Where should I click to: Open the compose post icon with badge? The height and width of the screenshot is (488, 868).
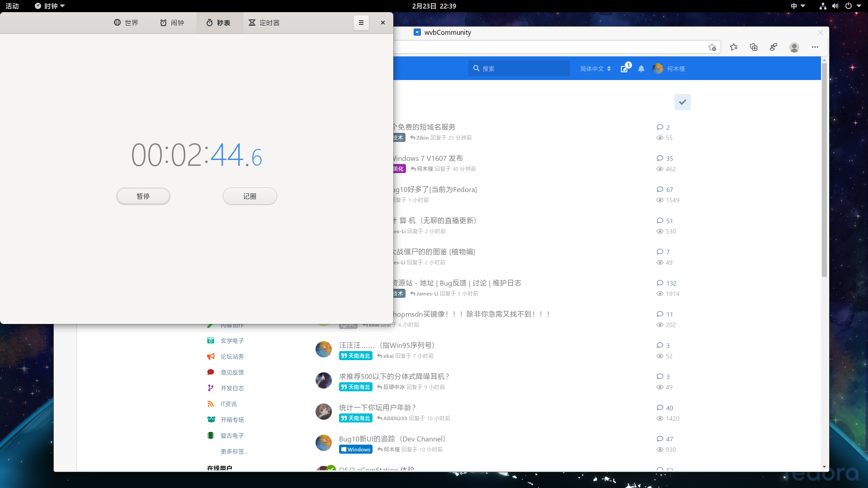point(625,68)
